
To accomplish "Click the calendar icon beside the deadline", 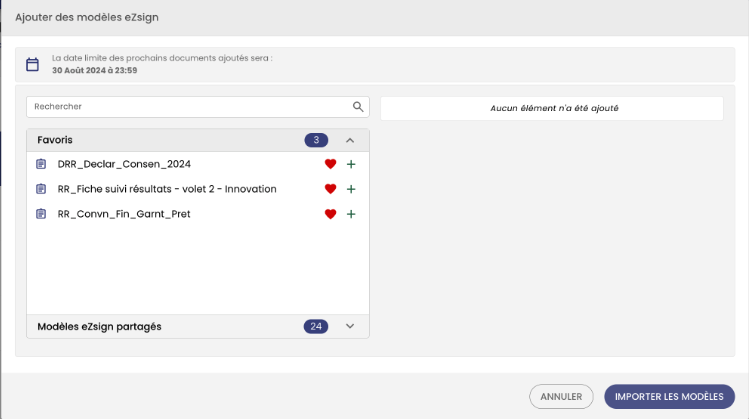I will click(33, 64).
